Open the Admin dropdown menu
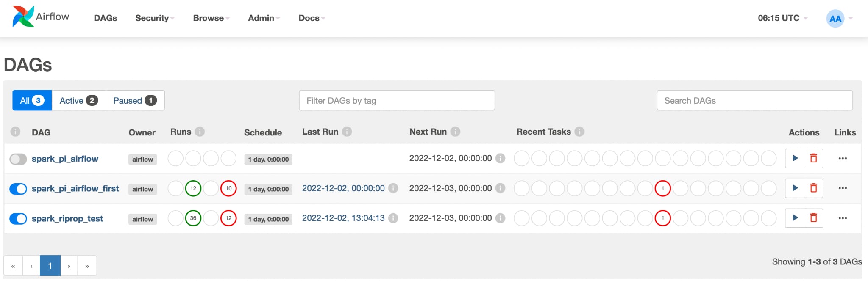868x300 pixels. (264, 18)
